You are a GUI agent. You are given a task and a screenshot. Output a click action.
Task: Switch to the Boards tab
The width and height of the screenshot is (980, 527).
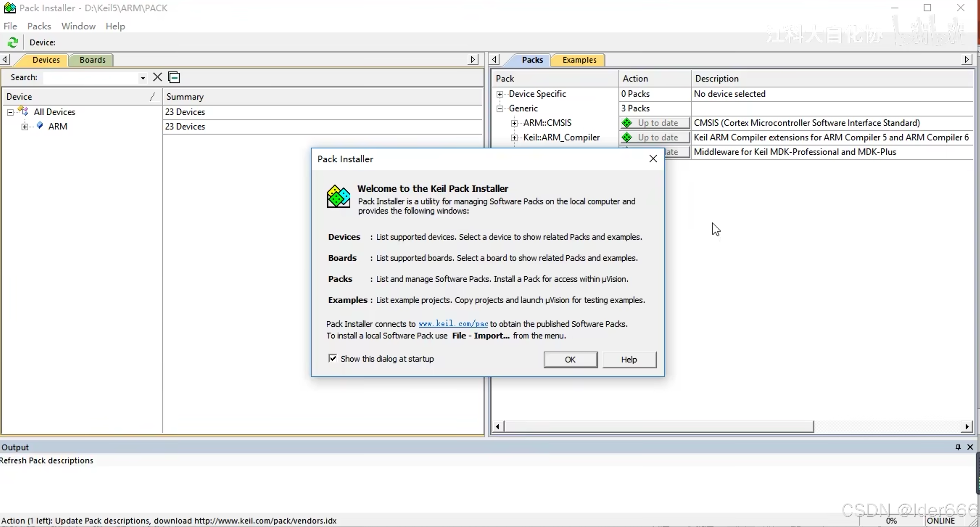click(92, 60)
